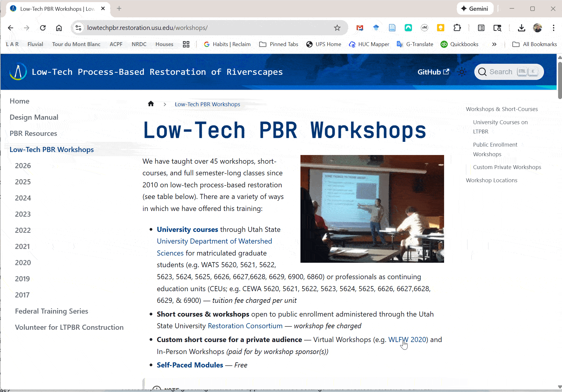Open the browser extensions puzzle icon

click(x=457, y=28)
